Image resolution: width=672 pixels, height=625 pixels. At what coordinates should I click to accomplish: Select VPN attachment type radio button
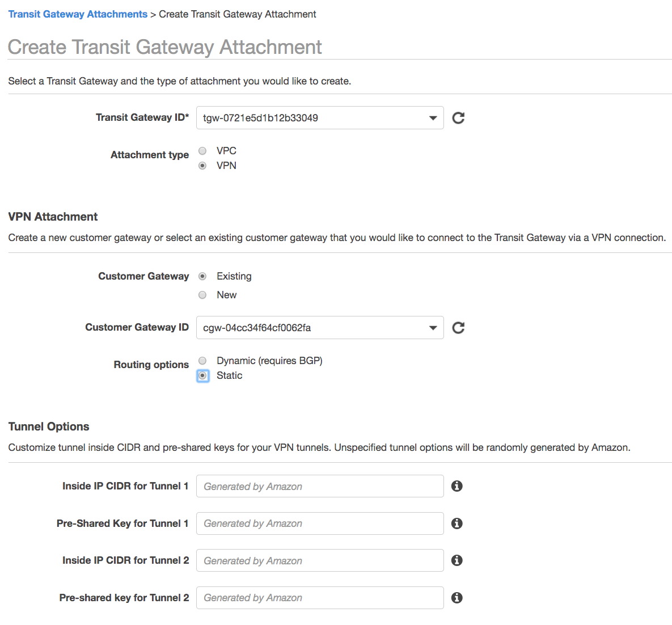pos(202,166)
